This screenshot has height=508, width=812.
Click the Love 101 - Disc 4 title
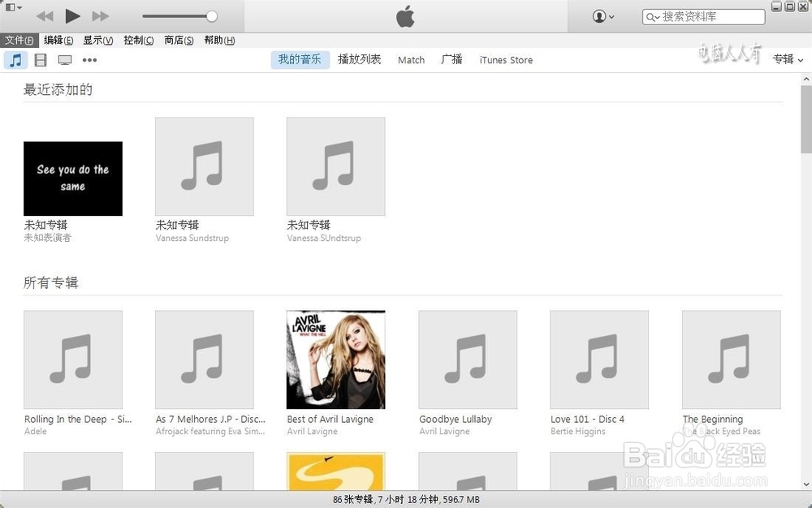588,419
